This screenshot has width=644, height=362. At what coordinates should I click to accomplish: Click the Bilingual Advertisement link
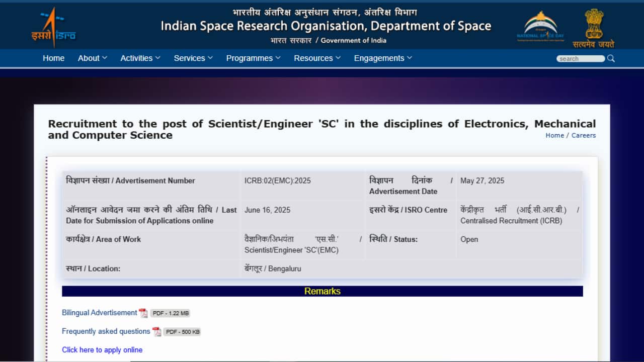click(x=99, y=312)
